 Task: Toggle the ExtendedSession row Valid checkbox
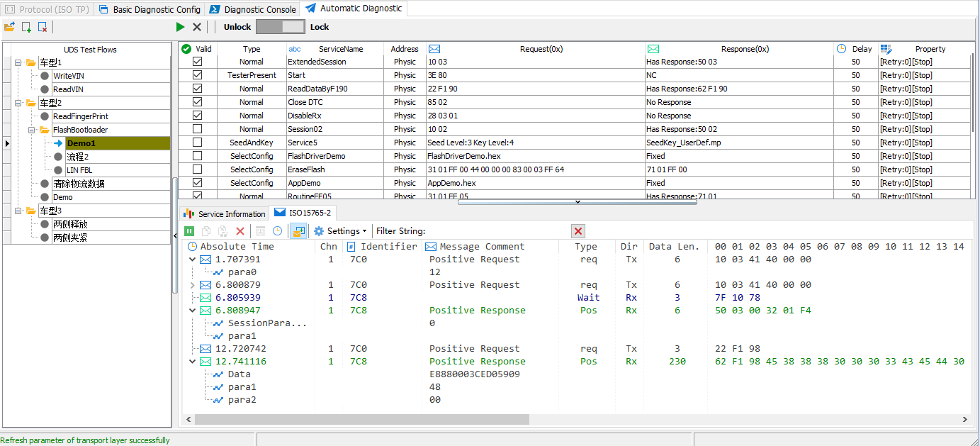[x=197, y=62]
